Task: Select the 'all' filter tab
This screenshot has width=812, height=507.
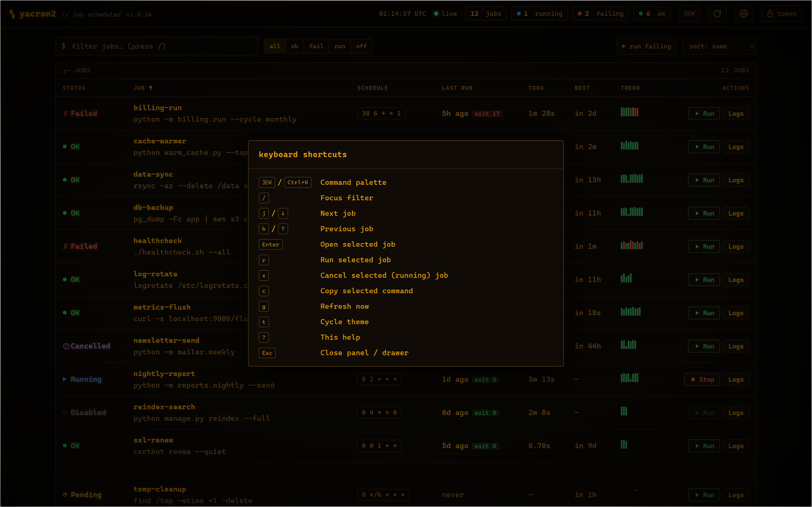Action: coord(275,46)
